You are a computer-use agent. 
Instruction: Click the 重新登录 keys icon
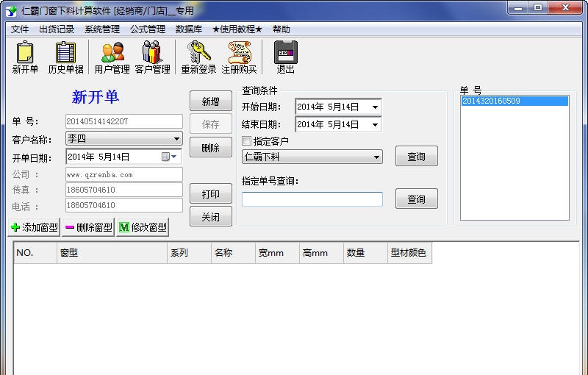pos(198,57)
